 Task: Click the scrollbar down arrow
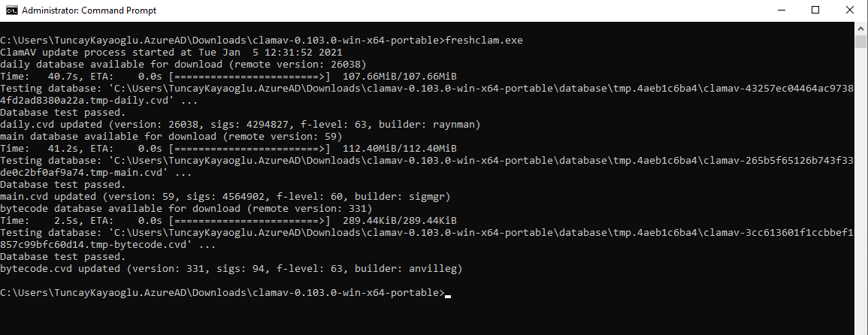(861, 328)
